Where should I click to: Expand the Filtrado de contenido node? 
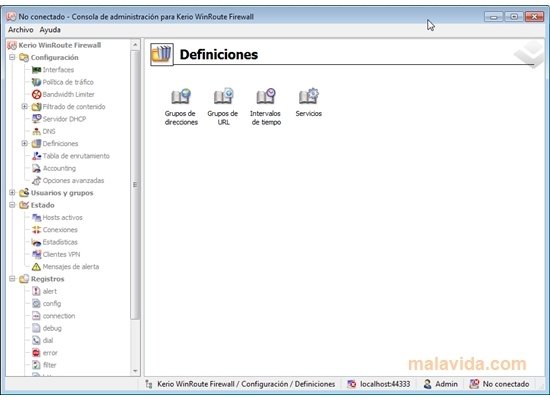pos(25,106)
